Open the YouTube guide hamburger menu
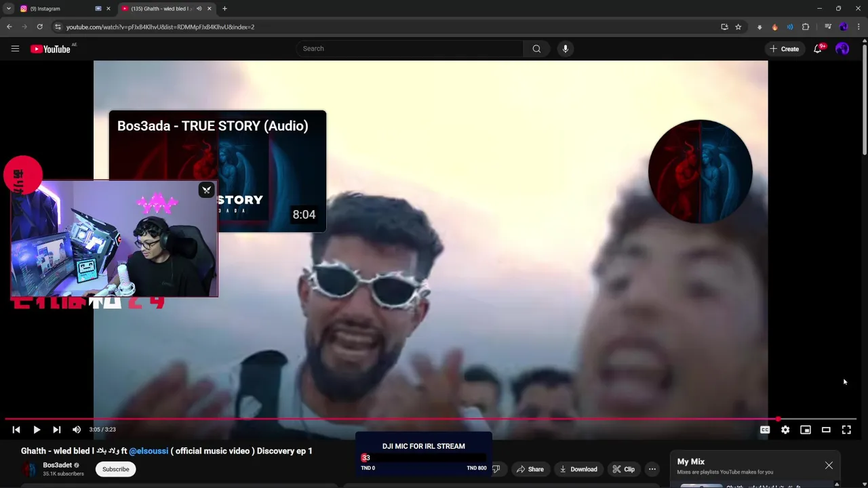Viewport: 868px width, 488px height. [x=15, y=49]
